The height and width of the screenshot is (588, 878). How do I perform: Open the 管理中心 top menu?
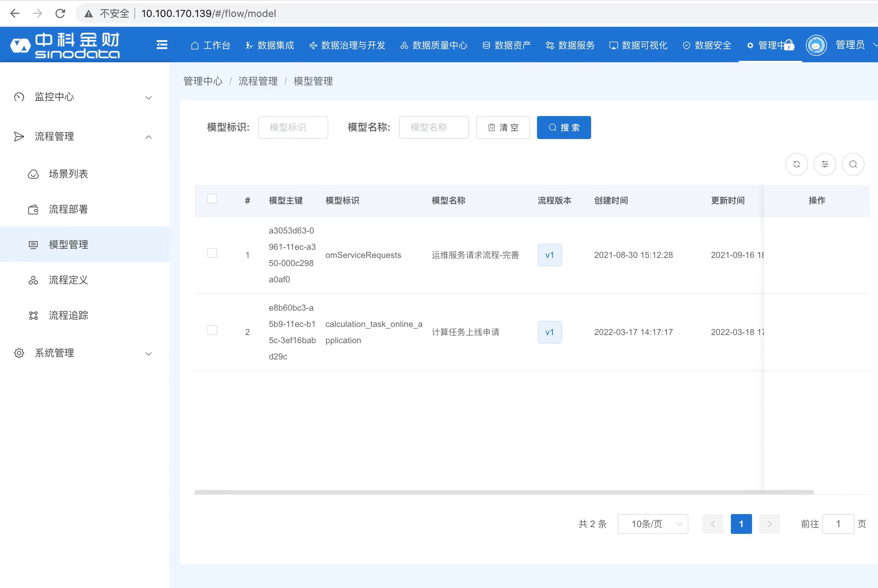[x=770, y=45]
